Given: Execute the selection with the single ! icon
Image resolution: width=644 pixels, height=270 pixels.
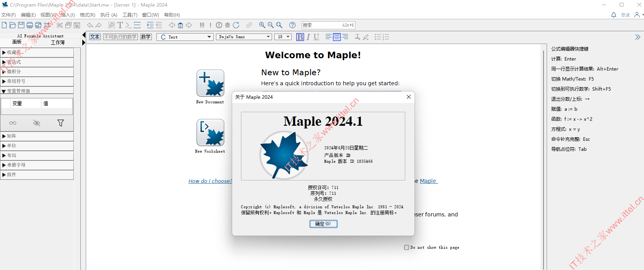Looking at the screenshot, I should pyautogui.click(x=211, y=25).
